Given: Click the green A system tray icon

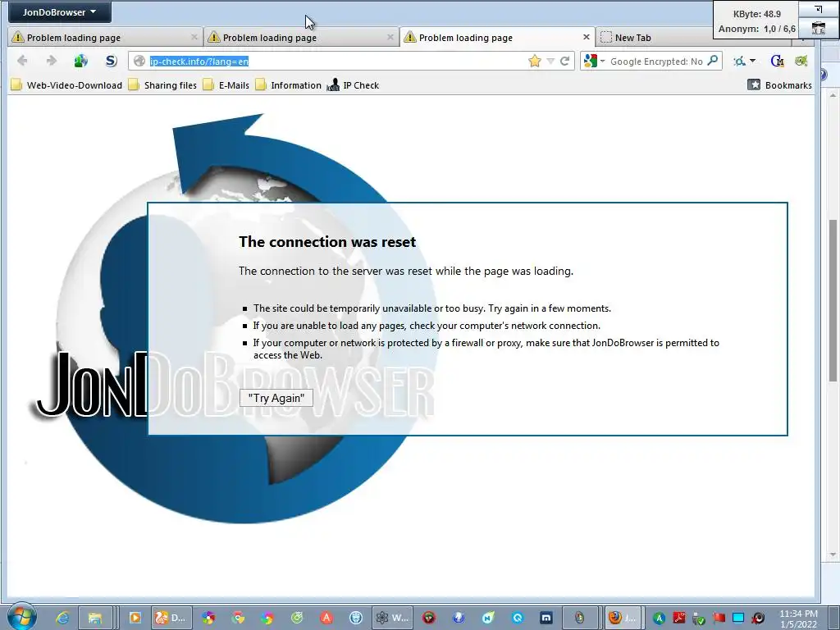Looking at the screenshot, I should click(x=659, y=619).
